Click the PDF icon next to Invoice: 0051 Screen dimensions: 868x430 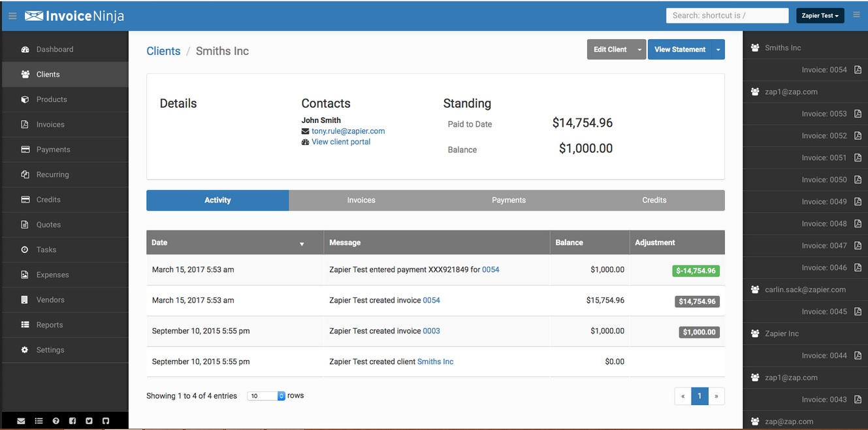click(858, 157)
